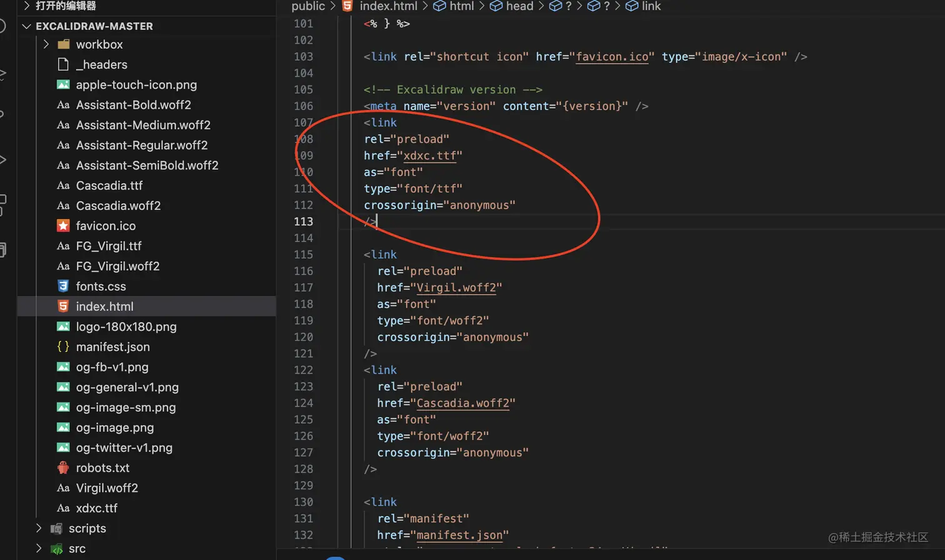Screen dimensions: 945x560
Task: Click head in the breadcrumb
Action: click(520, 6)
